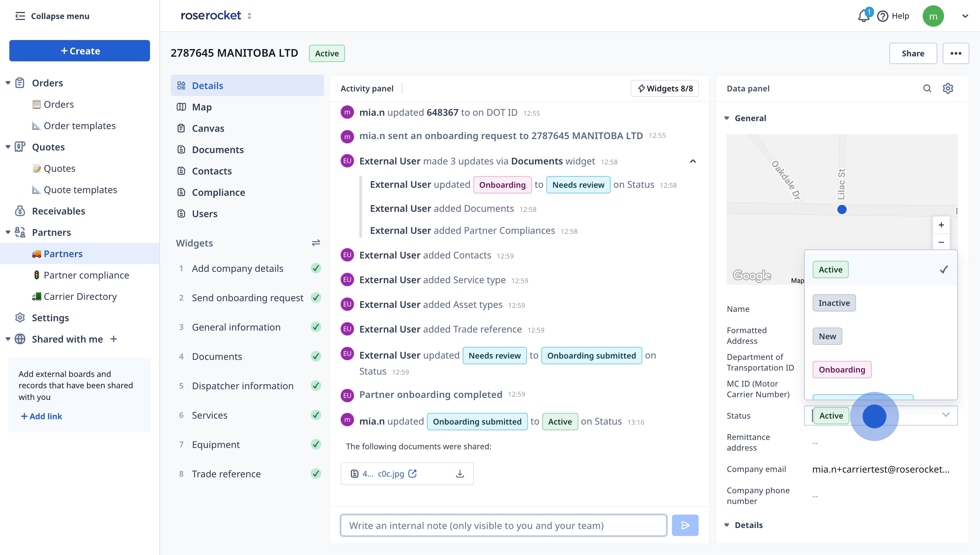Click the notifications bell icon
Screen dimensions: 980x555
(863, 16)
